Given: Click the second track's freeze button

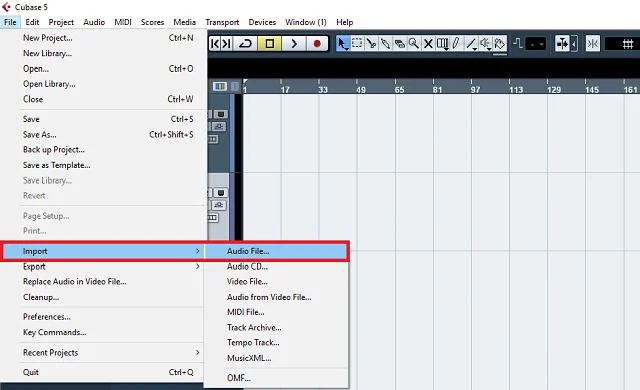Looking at the screenshot, I should pos(220,193).
